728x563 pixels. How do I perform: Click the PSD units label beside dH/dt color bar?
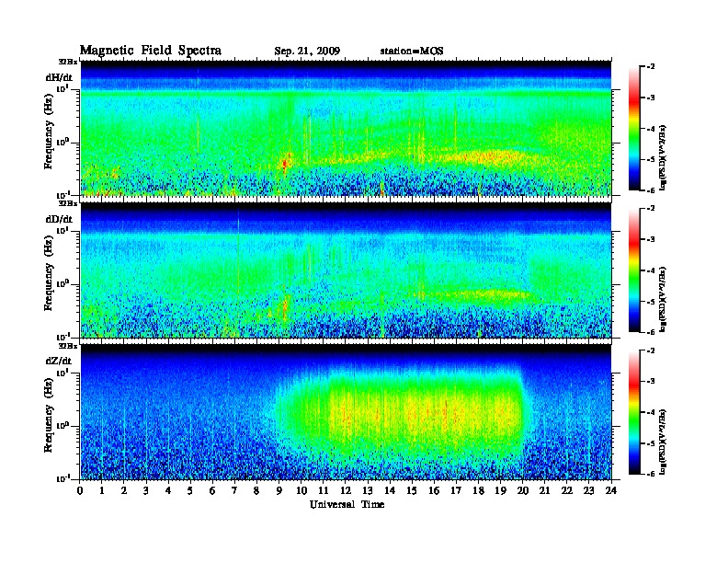(x=663, y=157)
